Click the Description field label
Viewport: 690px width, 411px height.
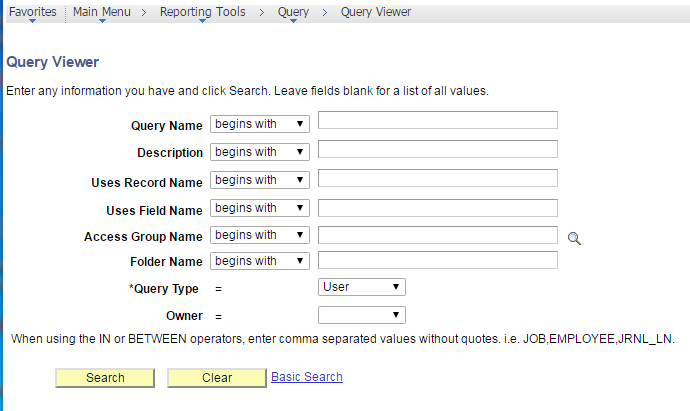[170, 153]
